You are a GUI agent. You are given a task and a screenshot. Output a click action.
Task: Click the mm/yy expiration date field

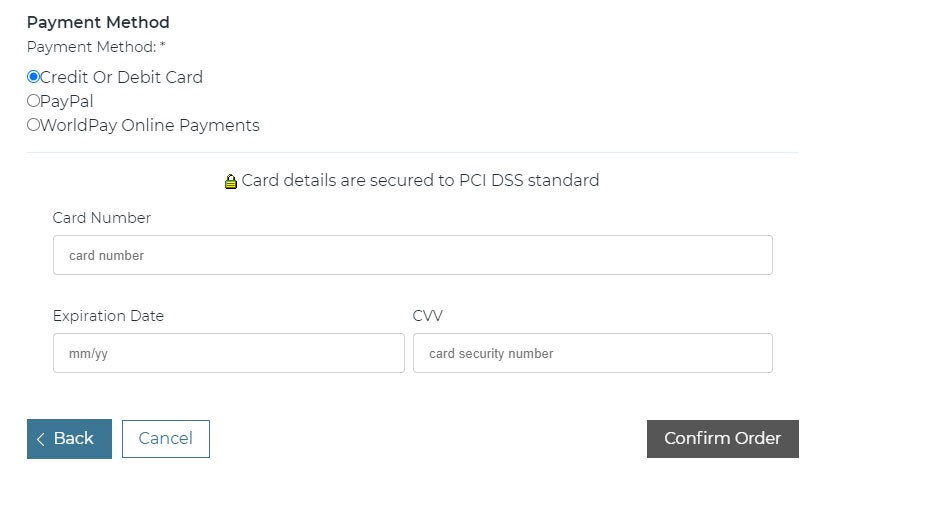coord(228,353)
